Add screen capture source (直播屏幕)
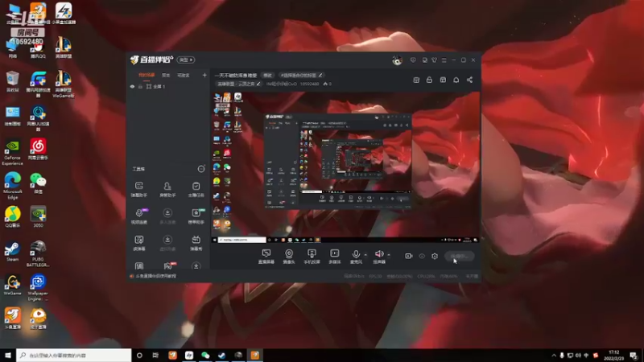This screenshot has height=362, width=644. tap(266, 257)
